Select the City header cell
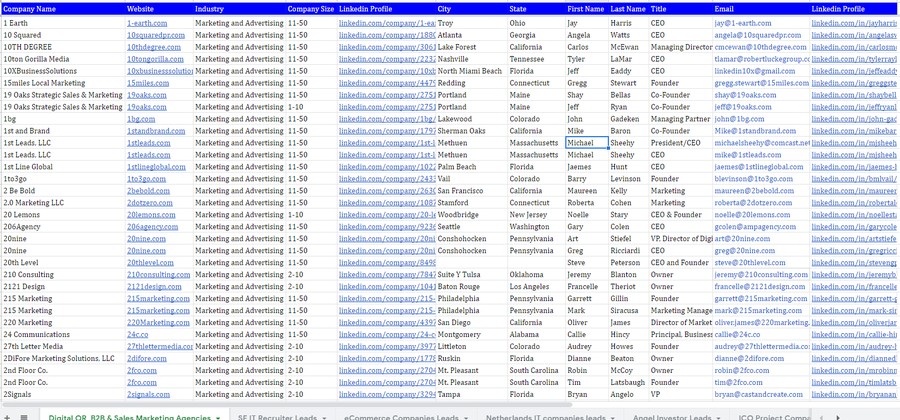900x420 pixels. coord(472,9)
